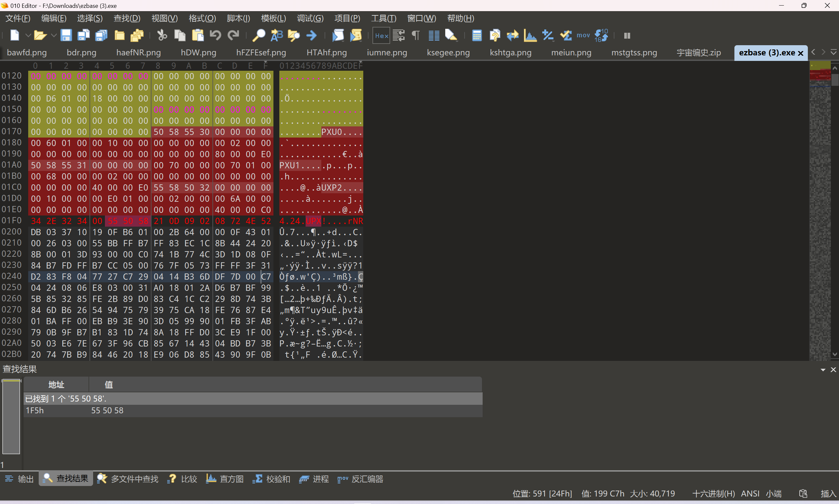
Task: Expand the Open file dropdown arrow
Action: 53,35
